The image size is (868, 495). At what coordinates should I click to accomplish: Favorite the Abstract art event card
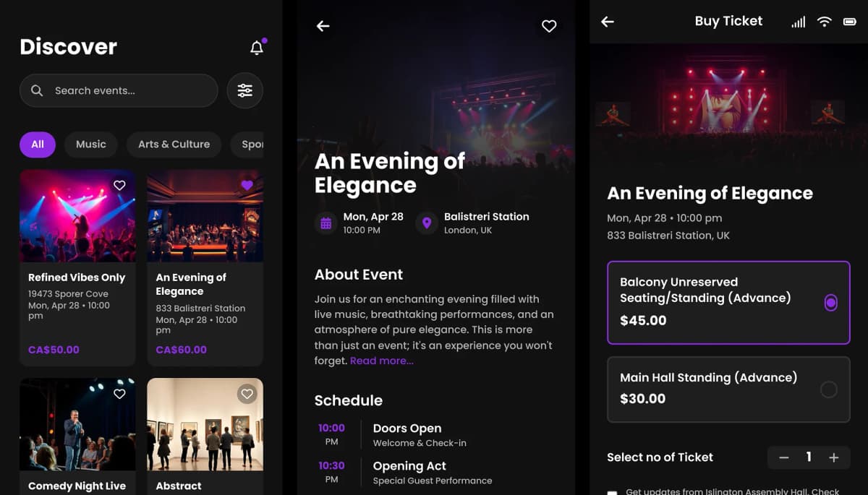click(247, 394)
